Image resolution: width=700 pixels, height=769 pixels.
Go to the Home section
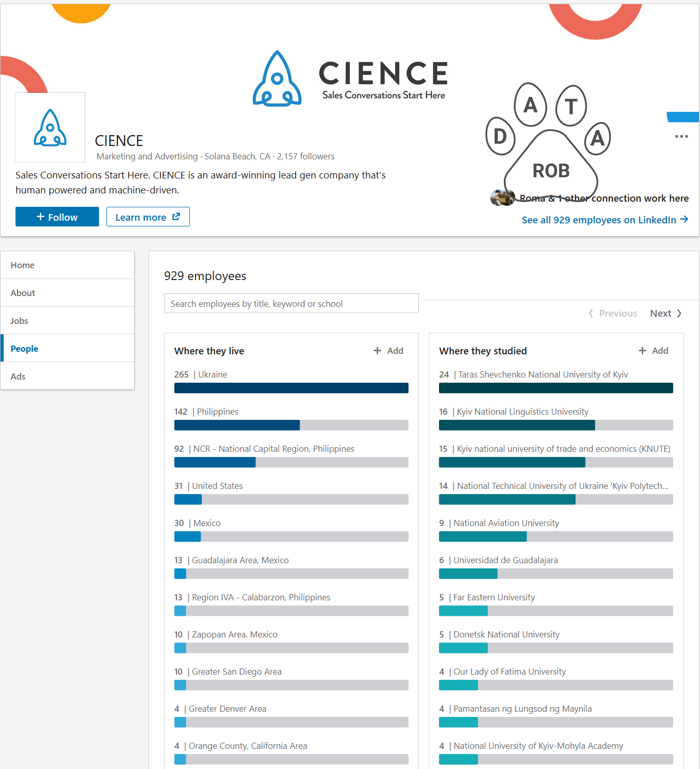click(22, 265)
